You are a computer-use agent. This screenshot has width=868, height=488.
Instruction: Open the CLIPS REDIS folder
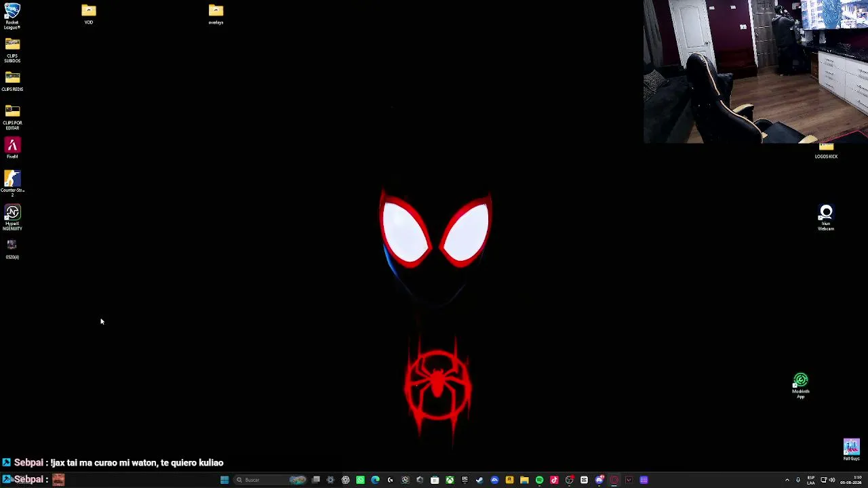tap(12, 81)
